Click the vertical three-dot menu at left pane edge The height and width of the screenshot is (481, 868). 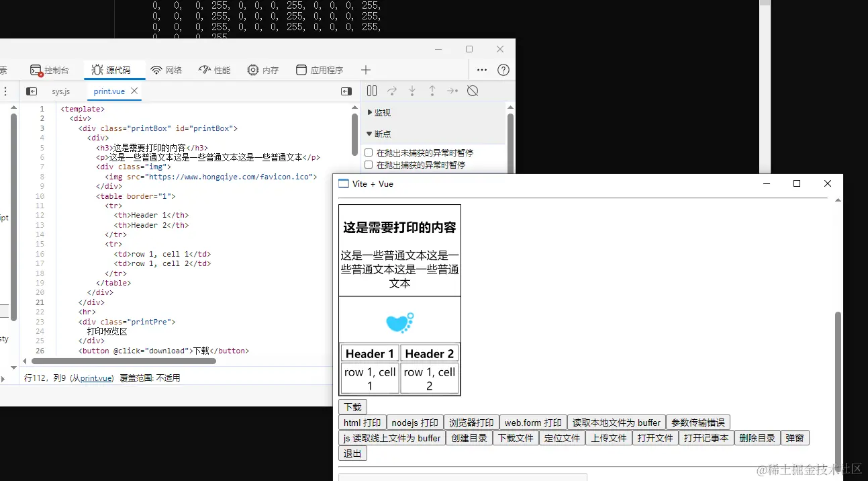point(5,91)
